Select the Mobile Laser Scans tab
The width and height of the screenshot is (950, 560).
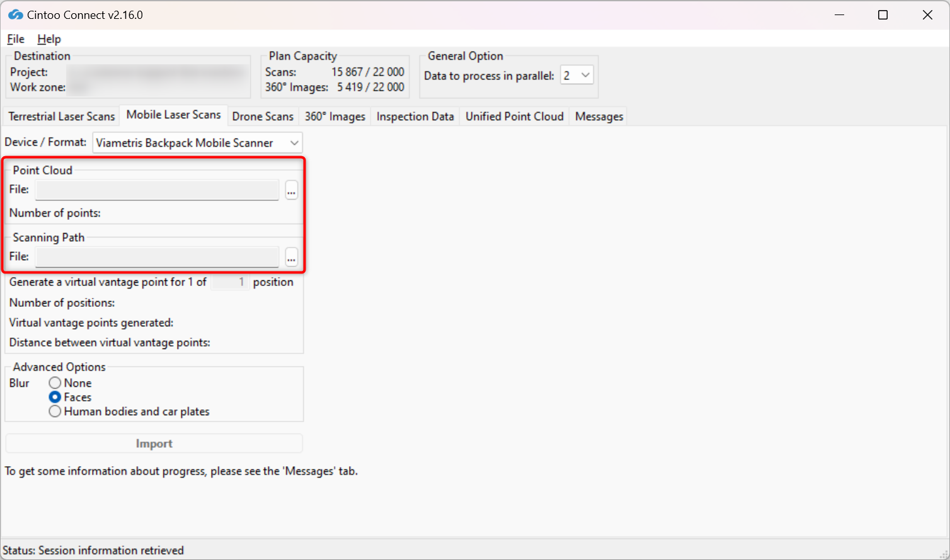(x=174, y=115)
